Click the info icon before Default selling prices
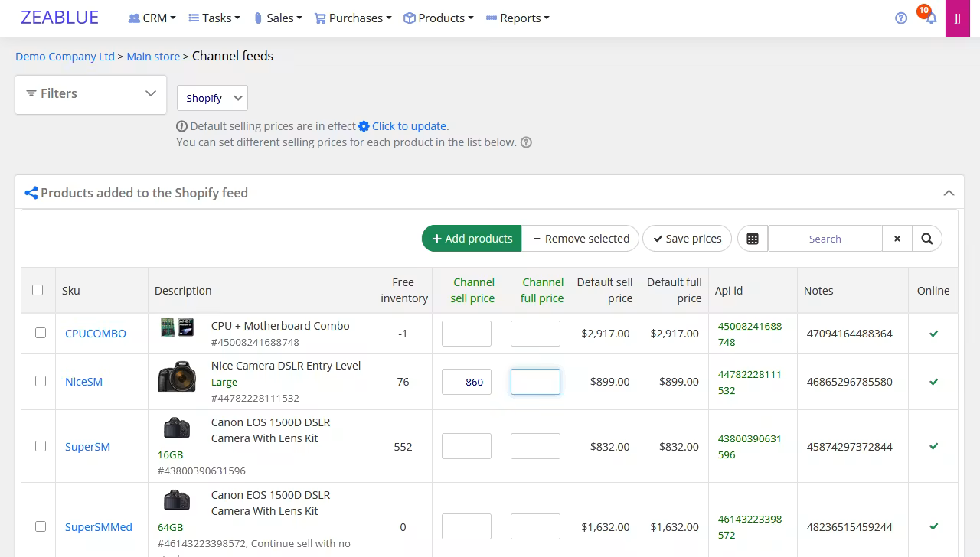Image resolution: width=980 pixels, height=557 pixels. (x=182, y=126)
